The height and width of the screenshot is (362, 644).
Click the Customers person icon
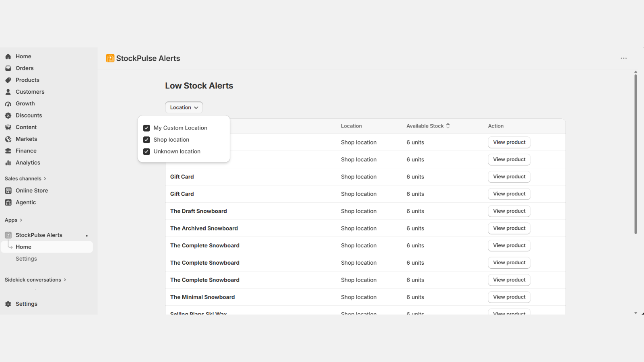click(8, 92)
